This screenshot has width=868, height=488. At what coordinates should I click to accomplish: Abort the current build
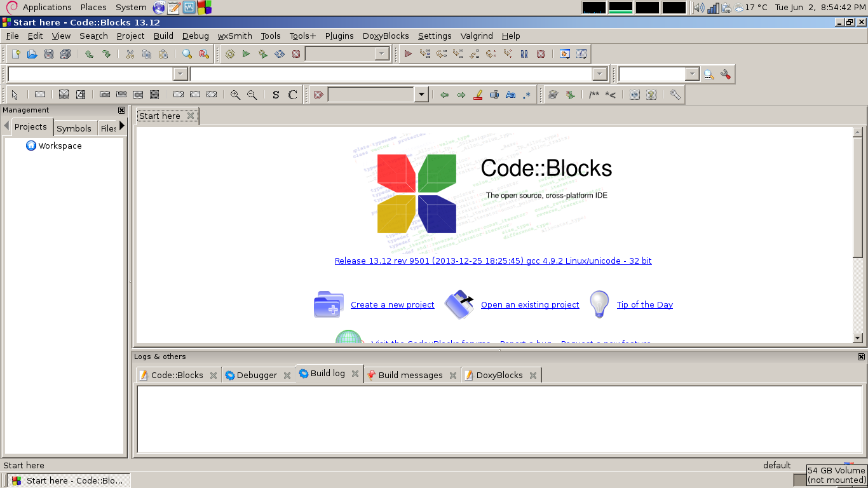click(x=295, y=53)
